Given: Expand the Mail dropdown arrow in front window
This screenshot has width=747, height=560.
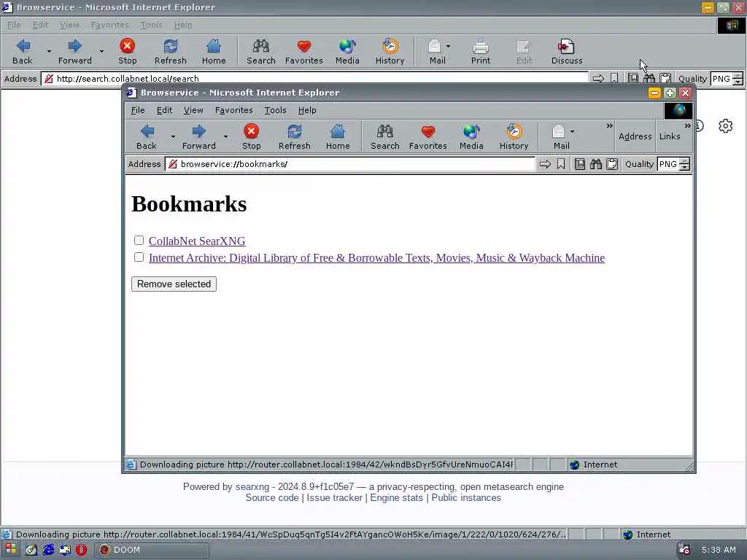Looking at the screenshot, I should coord(572,131).
